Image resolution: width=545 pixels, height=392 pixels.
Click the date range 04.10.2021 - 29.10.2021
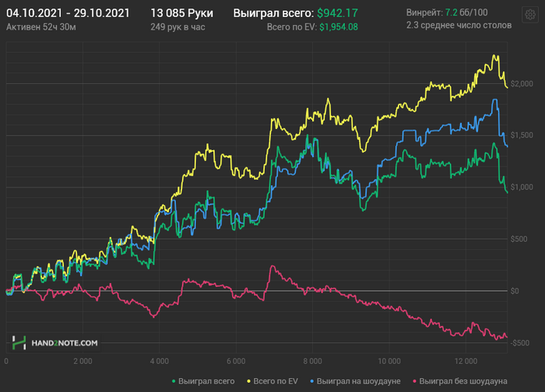tap(68, 13)
